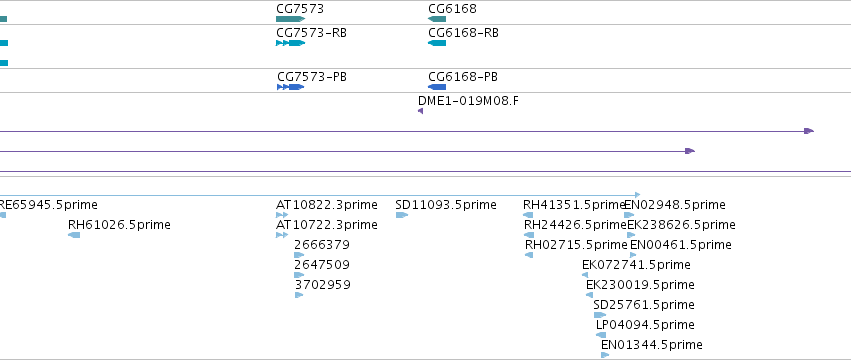
Task: Click the RH41351.5prime label text
Action: point(575,205)
